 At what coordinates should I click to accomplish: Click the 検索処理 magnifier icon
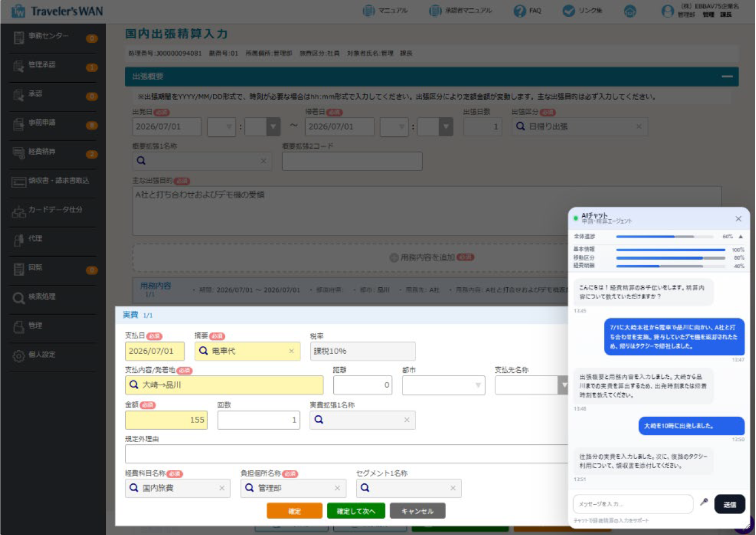click(19, 297)
